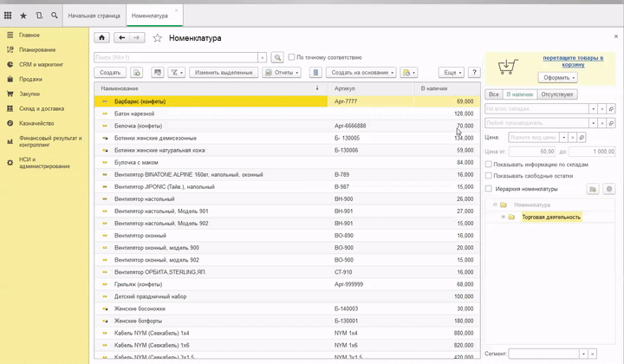Toggle Иерархия номенклатуры checkbox
Image resolution: width=624 pixels, height=364 pixels.
coord(489,188)
